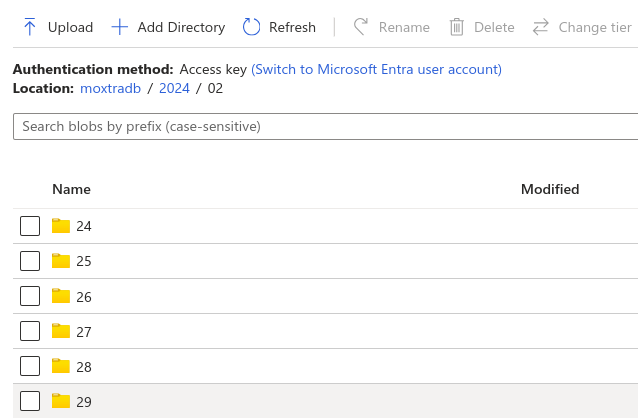Screen dimensions: 638x418
Task: Open folder name 26
Action: [x=84, y=297]
